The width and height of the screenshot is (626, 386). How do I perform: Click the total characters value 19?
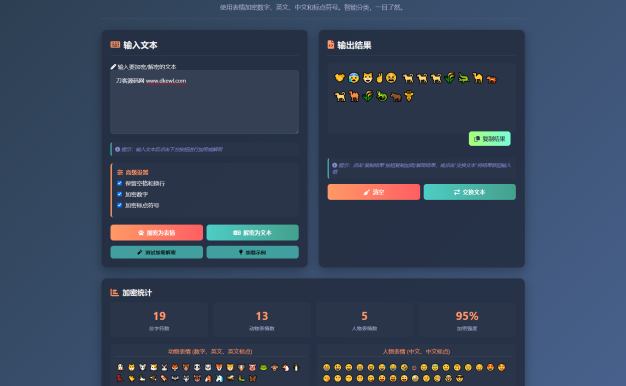[159, 316]
